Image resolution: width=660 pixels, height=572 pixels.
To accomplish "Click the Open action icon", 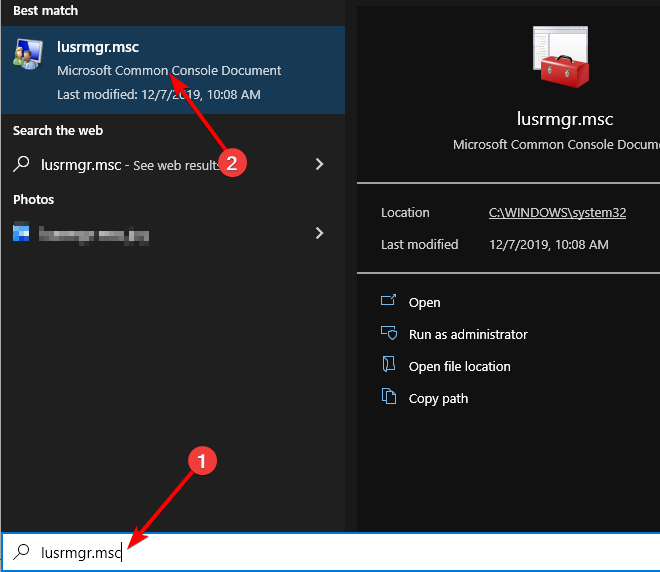I will click(x=389, y=302).
